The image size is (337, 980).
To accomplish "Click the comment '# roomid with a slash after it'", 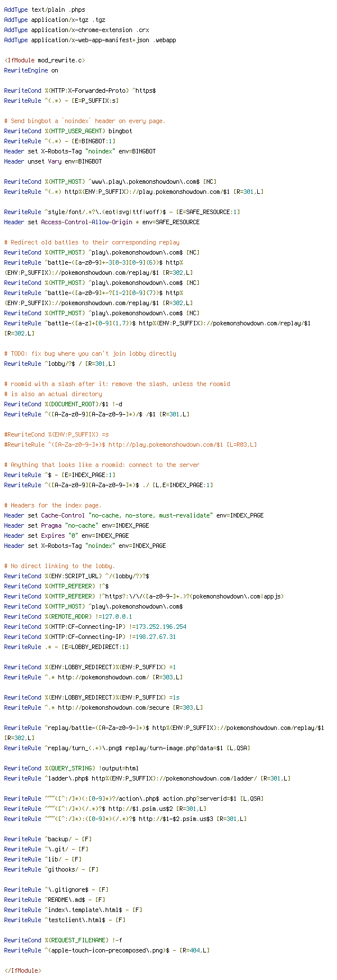I will pos(117,384).
